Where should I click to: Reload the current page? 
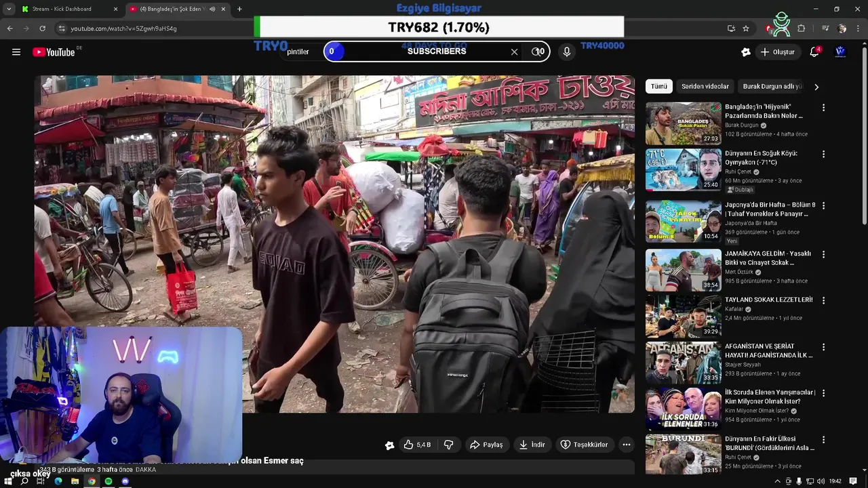[x=42, y=28]
